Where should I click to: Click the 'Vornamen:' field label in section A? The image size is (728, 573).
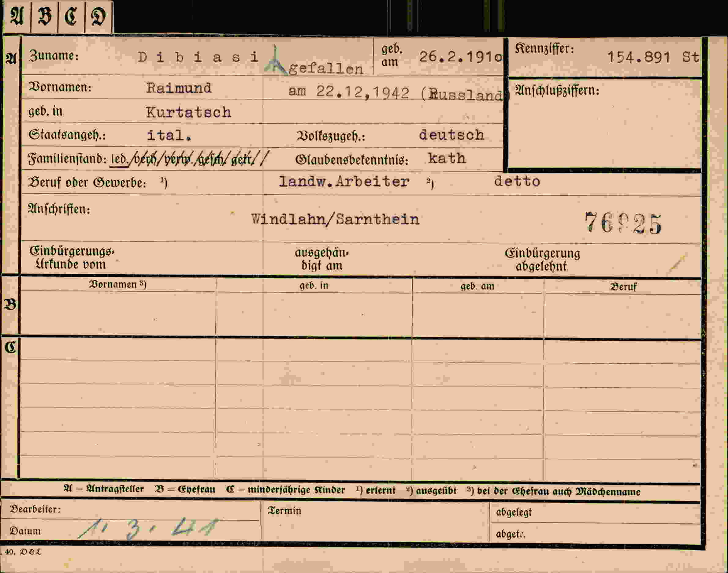pos(60,87)
